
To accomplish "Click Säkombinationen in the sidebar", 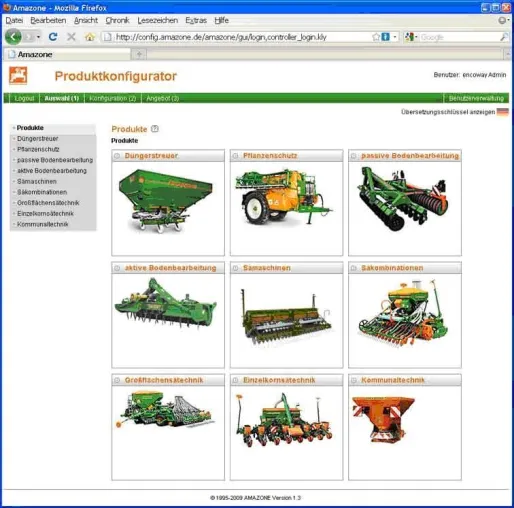I will point(42,192).
